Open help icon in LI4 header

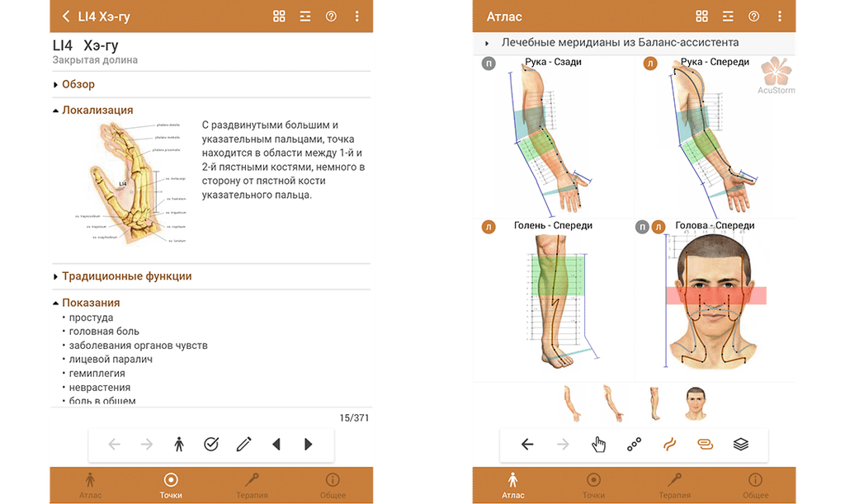point(331,16)
